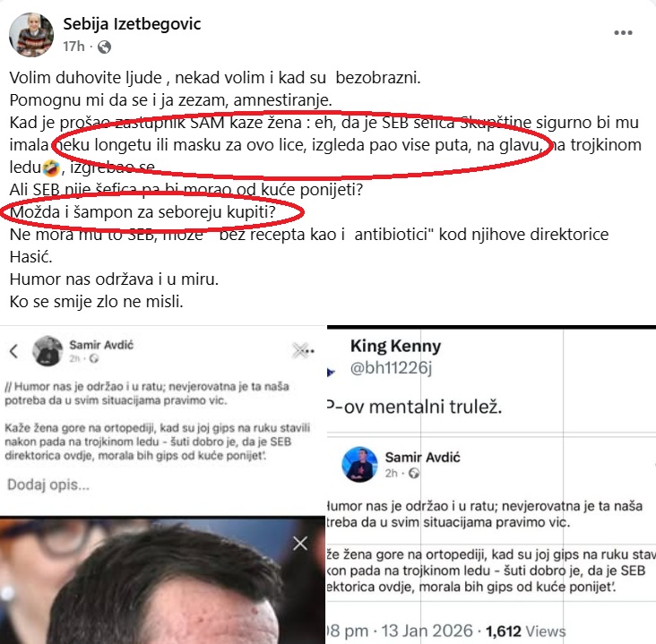The height and width of the screenshot is (644, 656).
Task: Click the globe icon in the embedded Samir post
Action: point(414,473)
